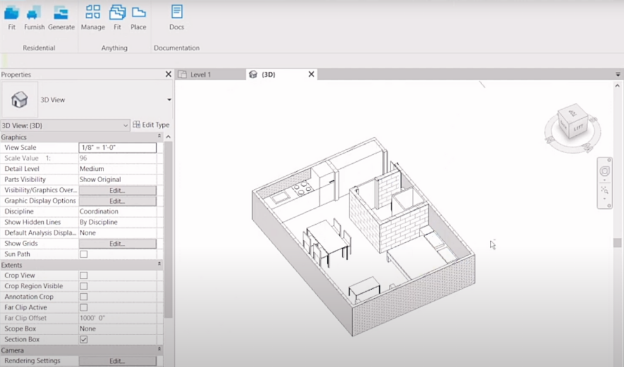Click the zoom tool on navigation bar
624x368 pixels.
tap(604, 190)
